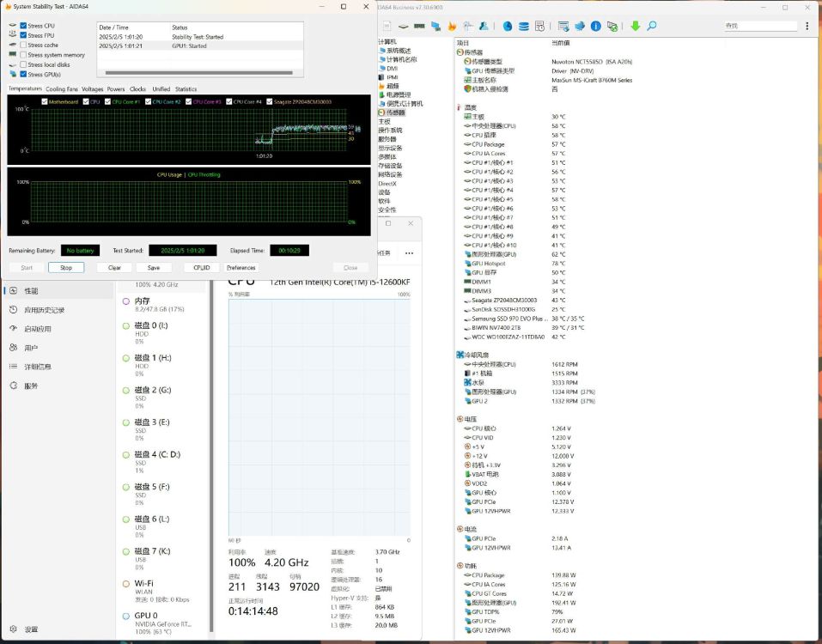Click the CPUID button
The image size is (822, 644).
click(x=202, y=267)
